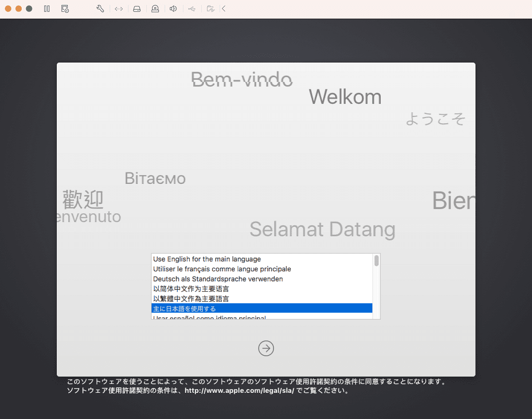Click the sound speaker icon
The image size is (532, 419).
tap(173, 8)
